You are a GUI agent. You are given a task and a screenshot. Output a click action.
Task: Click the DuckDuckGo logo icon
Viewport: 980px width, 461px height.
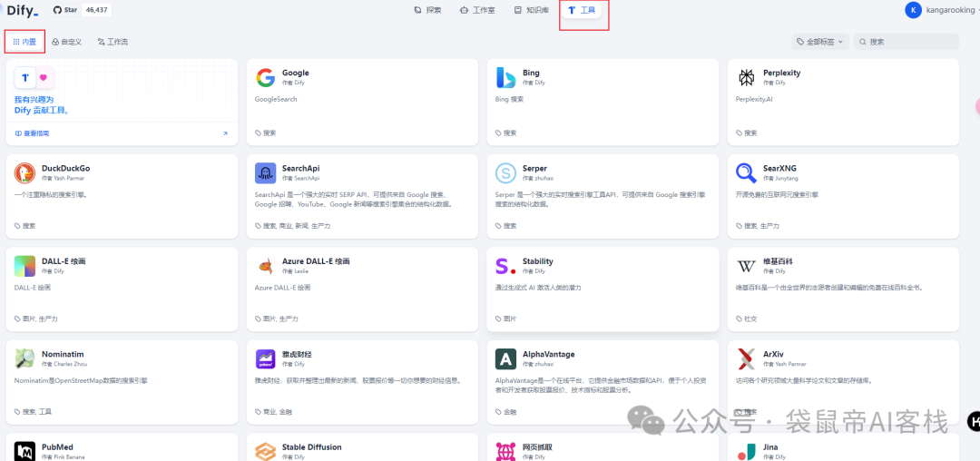click(25, 172)
